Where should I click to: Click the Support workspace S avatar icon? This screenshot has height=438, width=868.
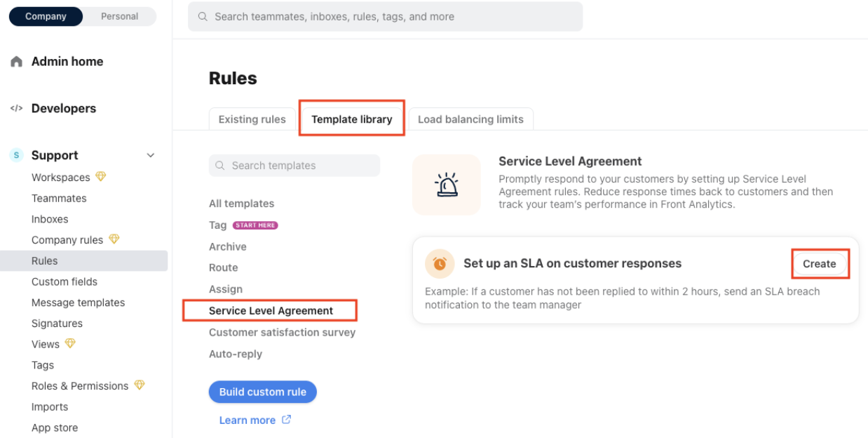[x=16, y=155]
